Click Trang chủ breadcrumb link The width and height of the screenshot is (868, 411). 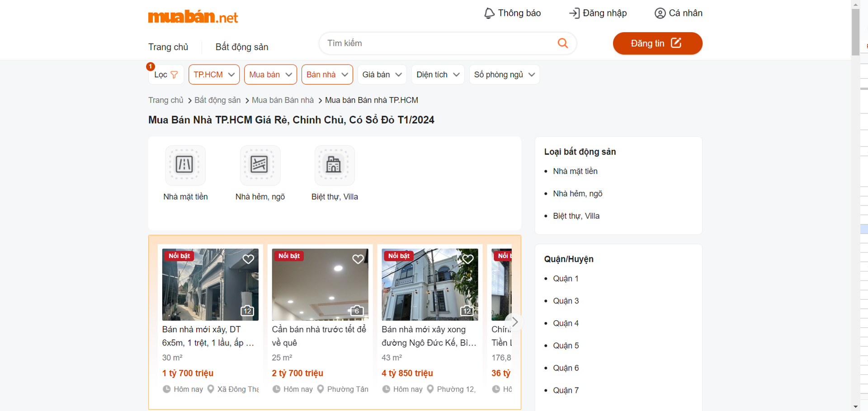coord(166,100)
